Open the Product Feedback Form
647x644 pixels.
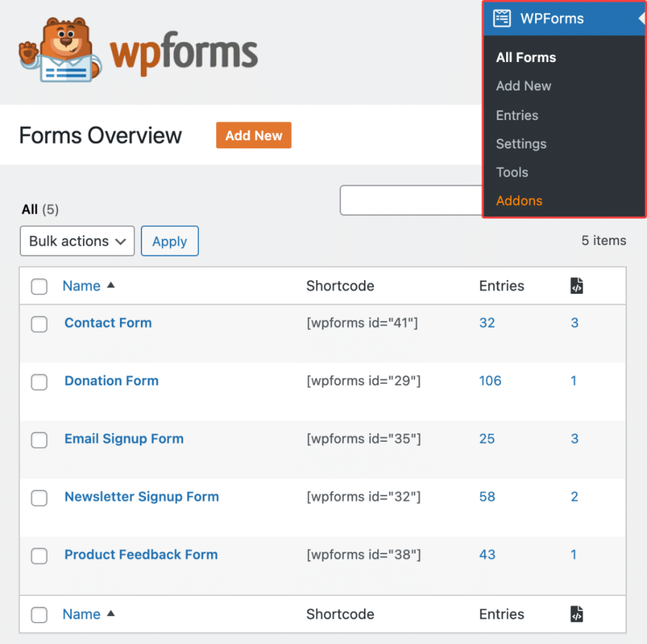[x=140, y=554]
